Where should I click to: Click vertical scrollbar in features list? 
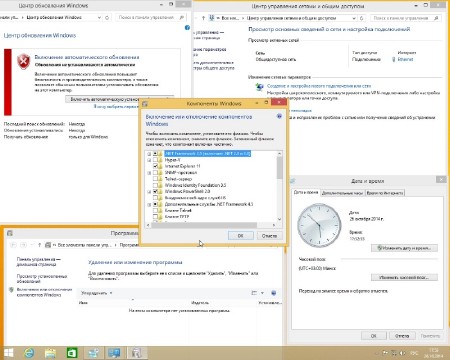tap(279, 168)
